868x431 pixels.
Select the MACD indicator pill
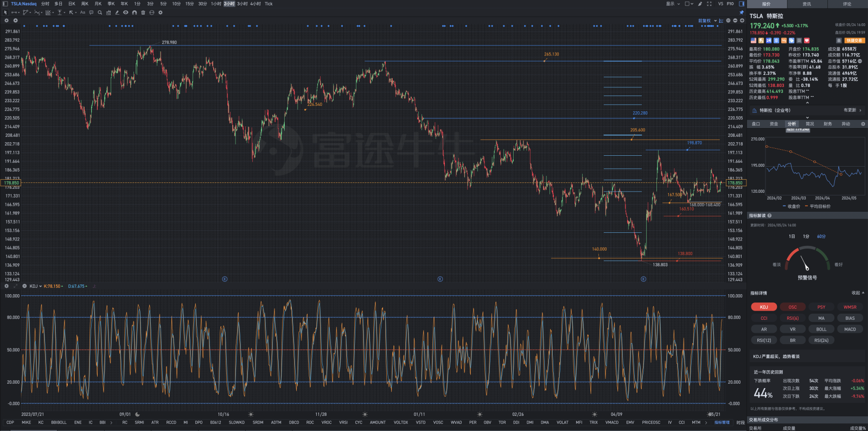850,329
